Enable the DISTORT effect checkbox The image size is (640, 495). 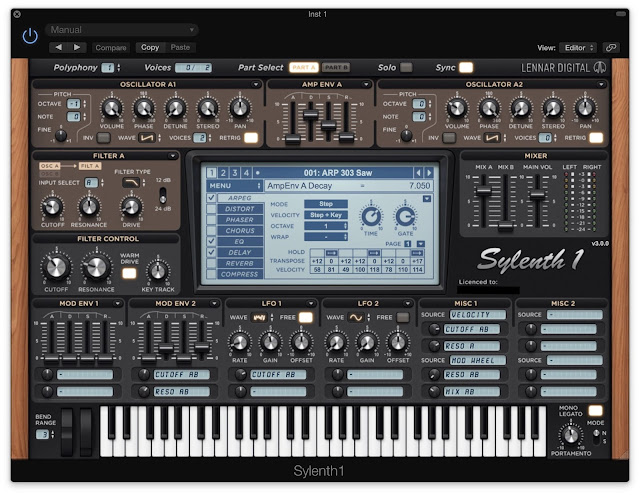click(211, 209)
